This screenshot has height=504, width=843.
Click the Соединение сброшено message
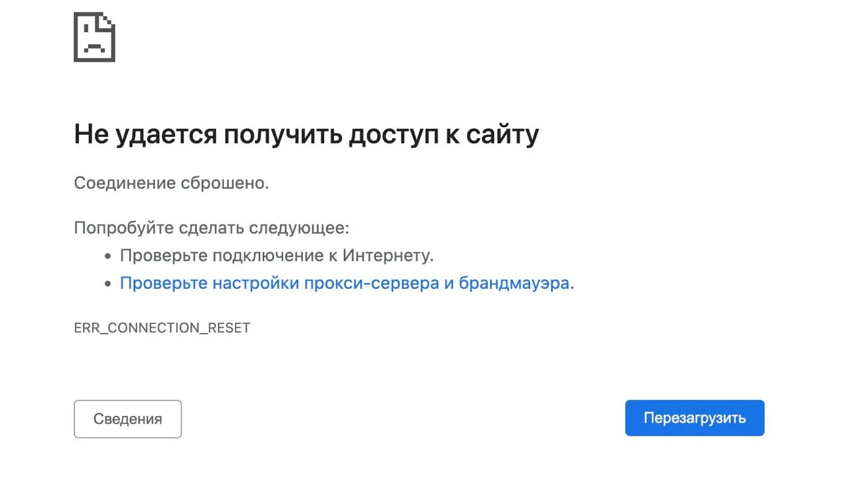pyautogui.click(x=171, y=183)
